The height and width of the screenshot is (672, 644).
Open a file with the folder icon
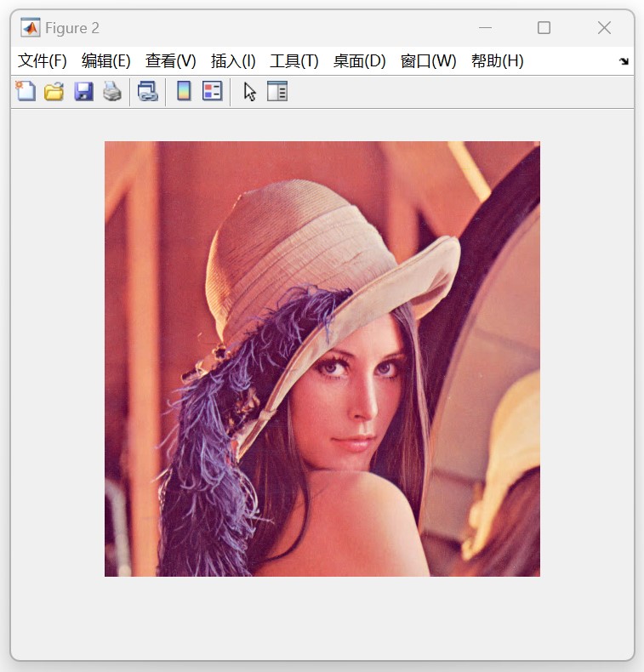[x=54, y=91]
